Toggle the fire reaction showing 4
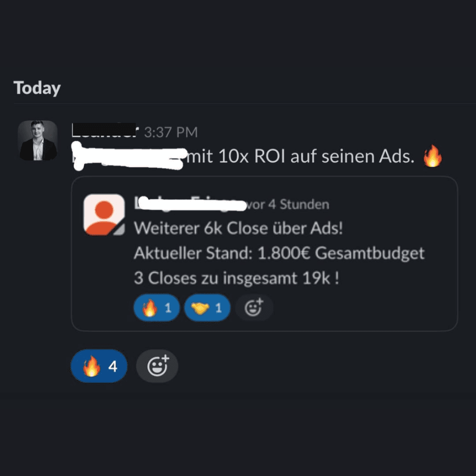Viewport: 476px width, 476px height. click(x=99, y=366)
